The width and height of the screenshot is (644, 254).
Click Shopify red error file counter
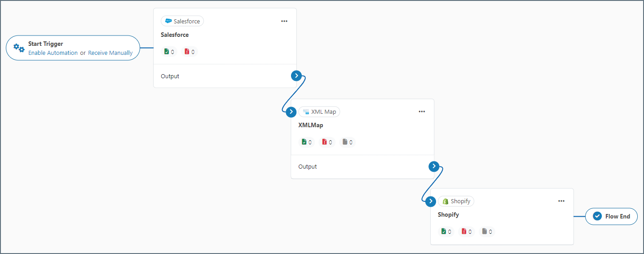[x=467, y=232]
